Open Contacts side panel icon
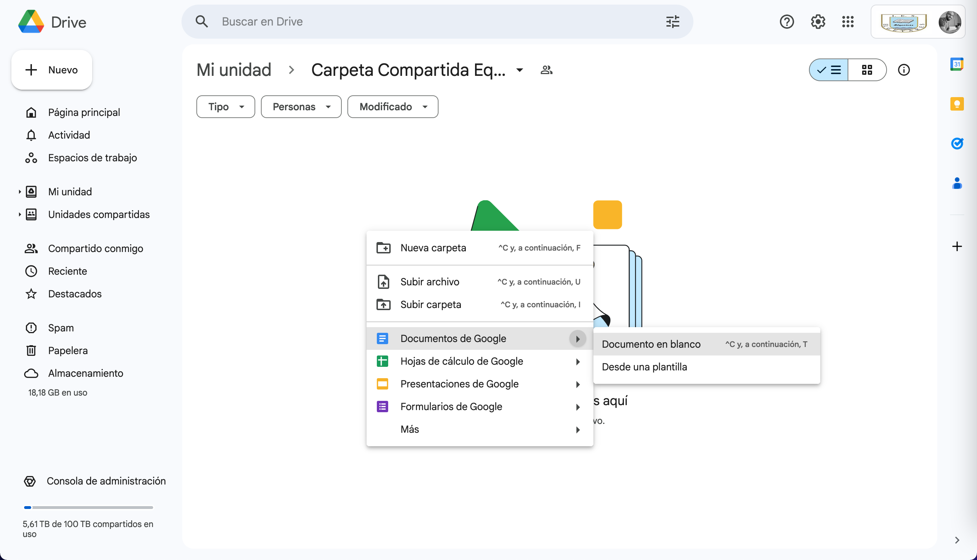977x560 pixels. point(956,184)
